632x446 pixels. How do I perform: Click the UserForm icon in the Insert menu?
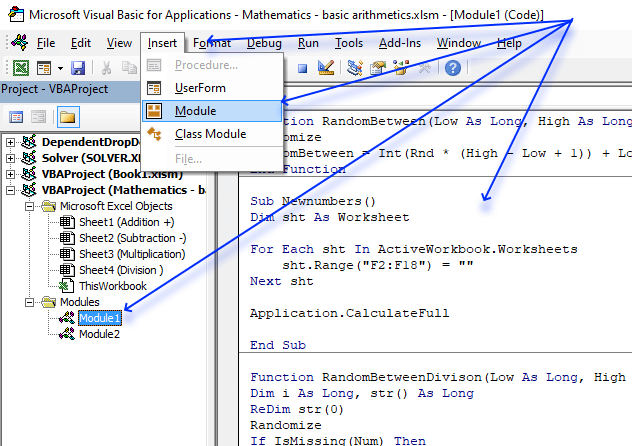tap(154, 88)
